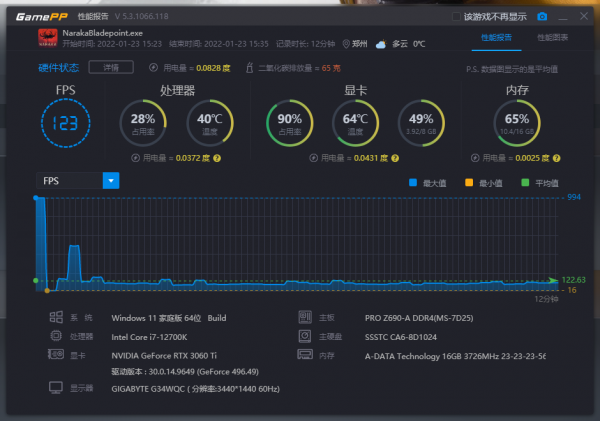Click the Windows system info icon
The height and width of the screenshot is (421, 600).
(56, 317)
